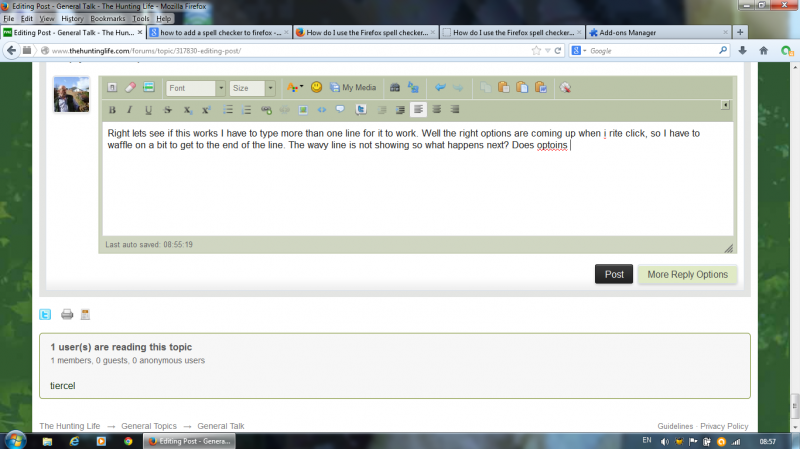800x449 pixels.
Task: Apply italic formatting to text
Action: (x=130, y=109)
